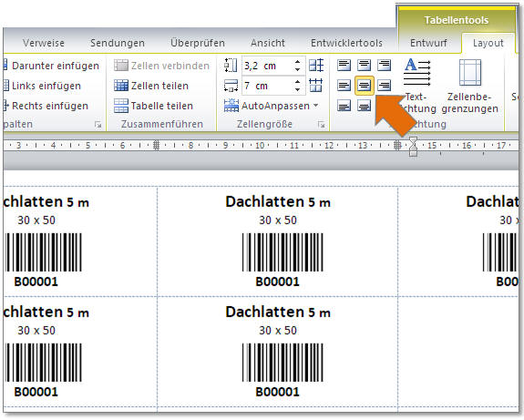The image size is (524, 420).
Task: Switch to the Verweise tab
Action: [44, 43]
